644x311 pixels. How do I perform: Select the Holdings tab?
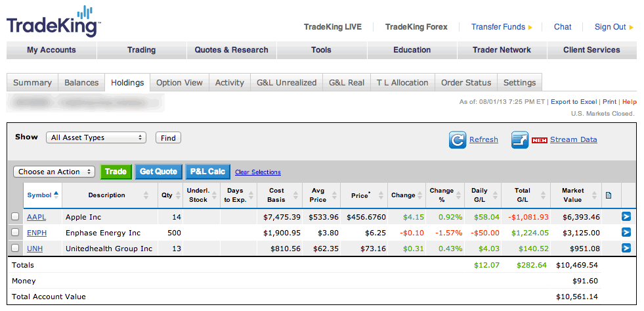point(127,83)
